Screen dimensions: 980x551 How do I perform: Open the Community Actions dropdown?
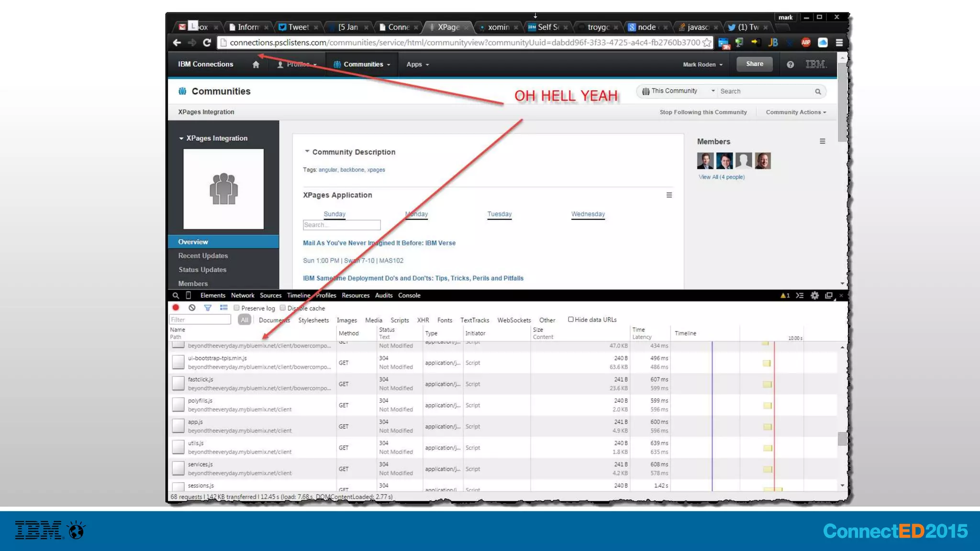[796, 112]
